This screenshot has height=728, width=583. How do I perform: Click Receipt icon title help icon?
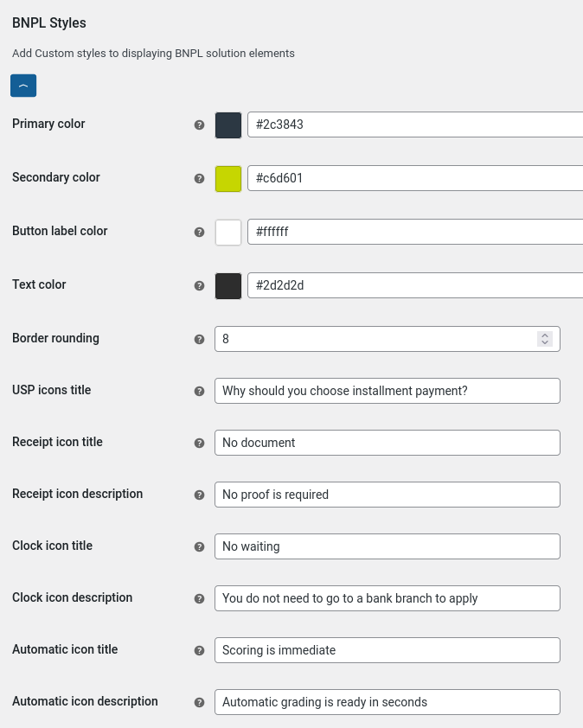(199, 443)
